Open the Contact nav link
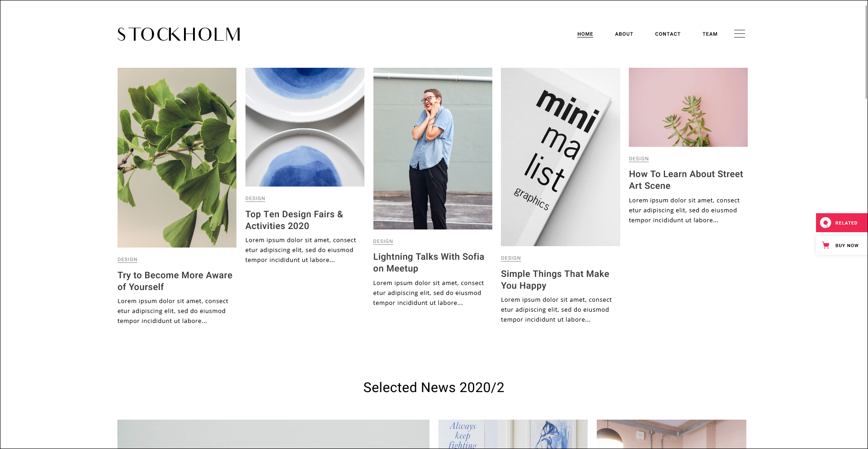Viewport: 868px width, 449px height. (x=668, y=34)
